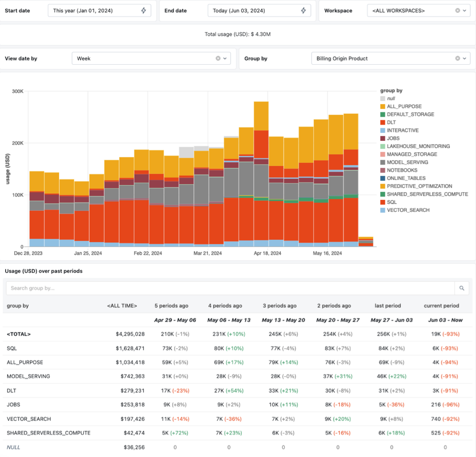Clear the Week selection using its x icon
Screen dimensions: 476x457
point(218,58)
